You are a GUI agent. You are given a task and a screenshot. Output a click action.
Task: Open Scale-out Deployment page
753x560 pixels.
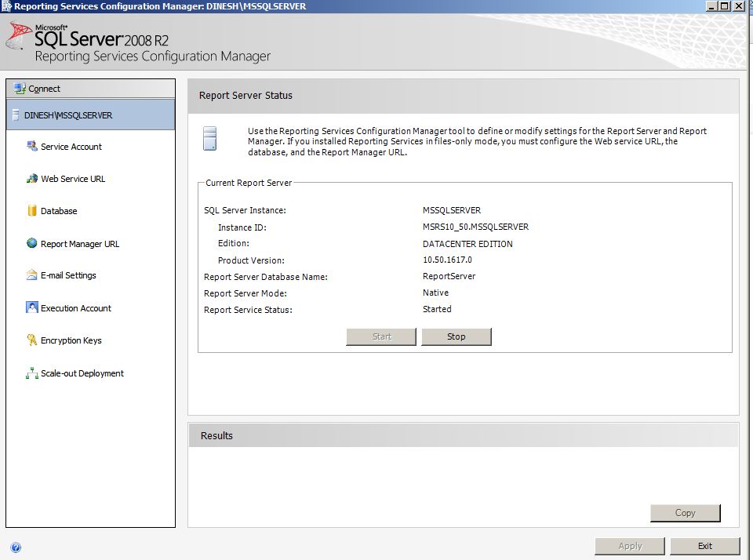pyautogui.click(x=82, y=373)
